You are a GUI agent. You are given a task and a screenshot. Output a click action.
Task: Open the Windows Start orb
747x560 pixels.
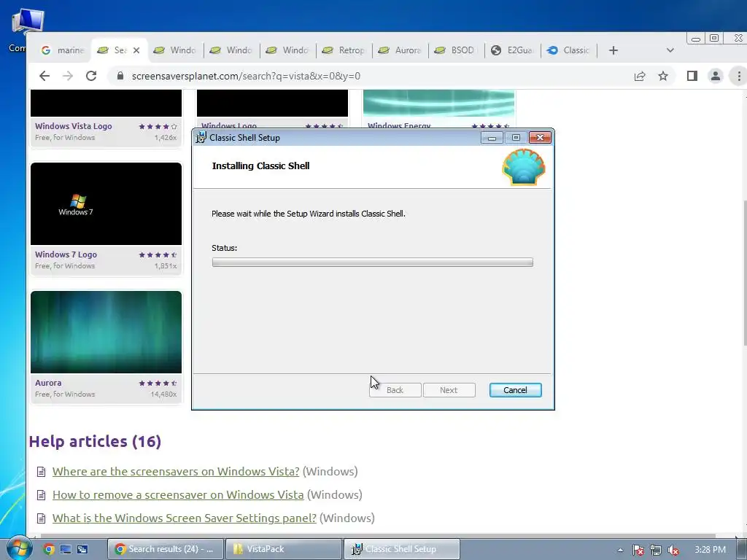tap(18, 548)
